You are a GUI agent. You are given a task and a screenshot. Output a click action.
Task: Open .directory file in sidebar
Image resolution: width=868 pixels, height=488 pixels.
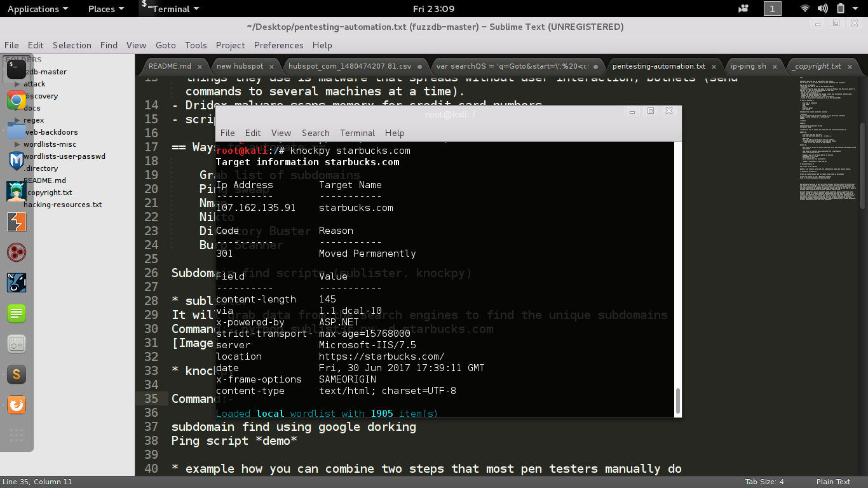click(41, 168)
